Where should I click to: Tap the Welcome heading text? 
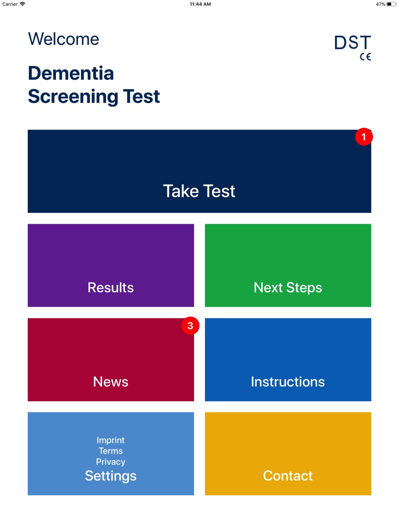tap(63, 39)
